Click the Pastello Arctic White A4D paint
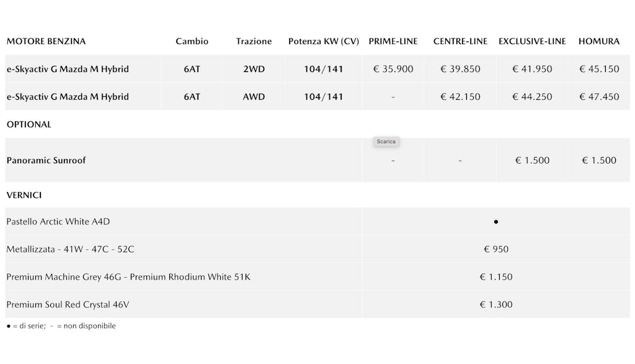This screenshot has height=364, width=635. coord(58,221)
